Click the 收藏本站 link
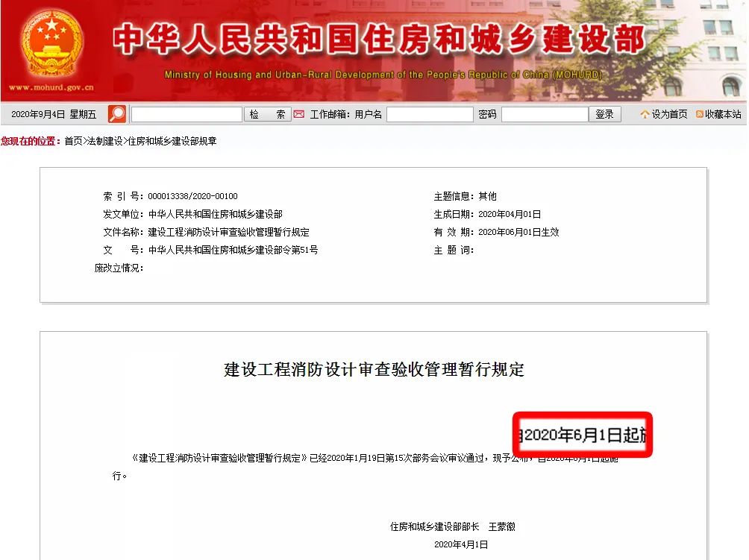Screen dimensions: 749x560 (723, 114)
